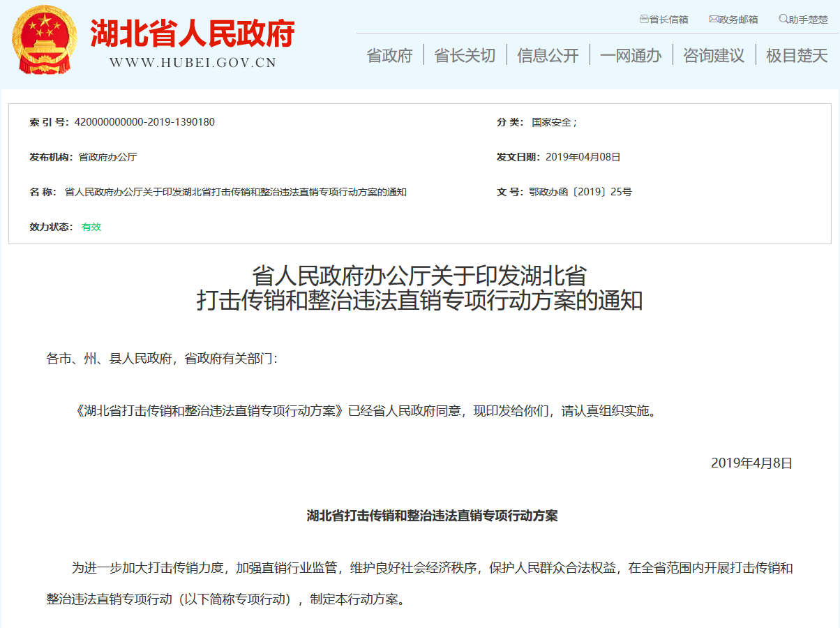Viewport: 840px width, 628px height.
Task: Open the 助手楚楚 assistant link
Action: coord(809,19)
